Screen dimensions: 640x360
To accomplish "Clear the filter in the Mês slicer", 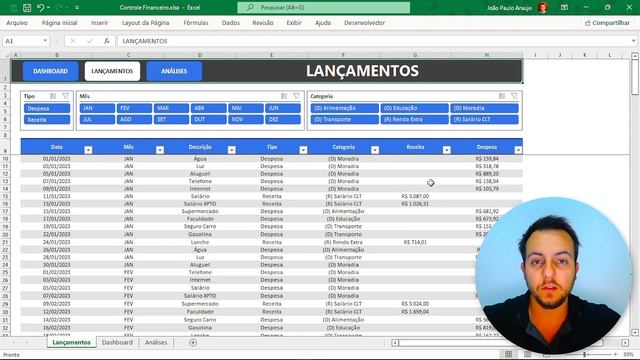I will 297,96.
